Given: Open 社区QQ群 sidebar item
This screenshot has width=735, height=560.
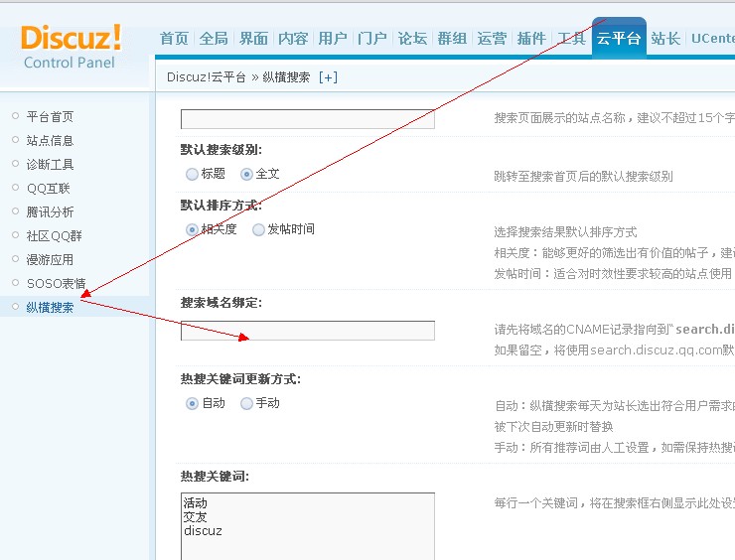Looking at the screenshot, I should [x=55, y=235].
